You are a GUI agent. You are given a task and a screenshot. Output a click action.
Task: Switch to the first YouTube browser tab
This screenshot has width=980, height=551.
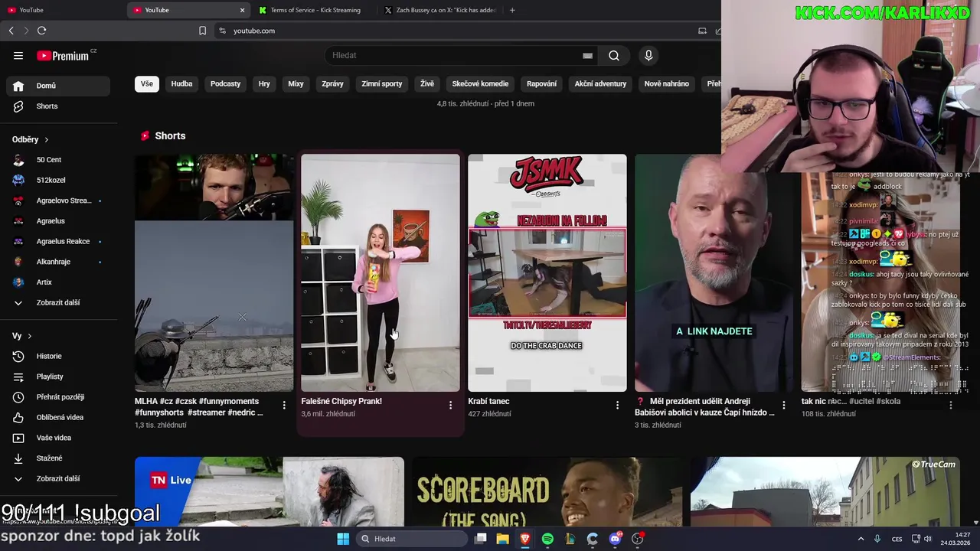pyautogui.click(x=63, y=10)
